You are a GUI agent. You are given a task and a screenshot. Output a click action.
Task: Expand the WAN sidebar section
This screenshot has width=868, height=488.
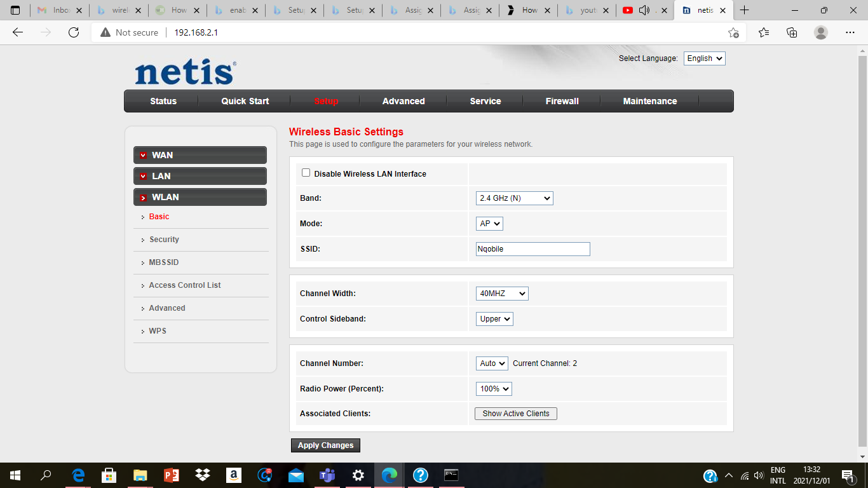(200, 155)
